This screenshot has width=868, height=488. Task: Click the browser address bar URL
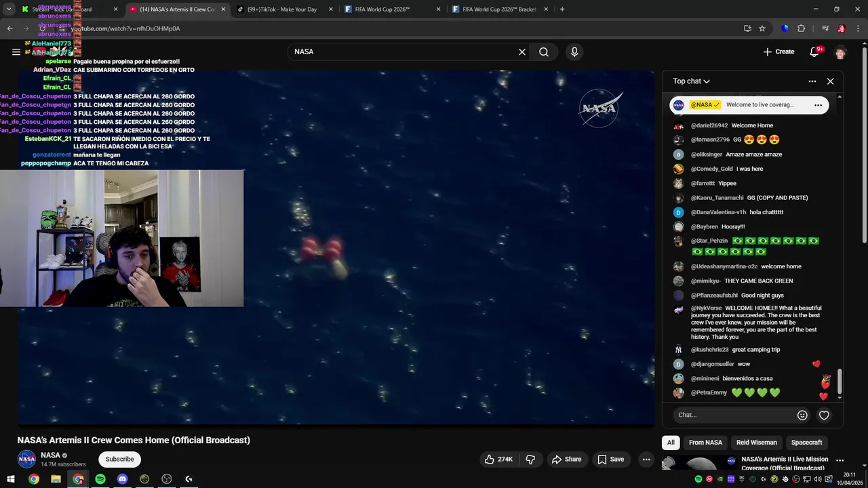125,28
